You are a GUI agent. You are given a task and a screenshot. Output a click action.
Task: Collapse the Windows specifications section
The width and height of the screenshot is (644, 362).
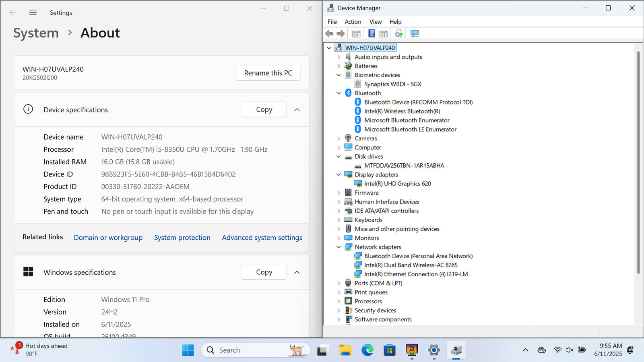pyautogui.click(x=297, y=272)
